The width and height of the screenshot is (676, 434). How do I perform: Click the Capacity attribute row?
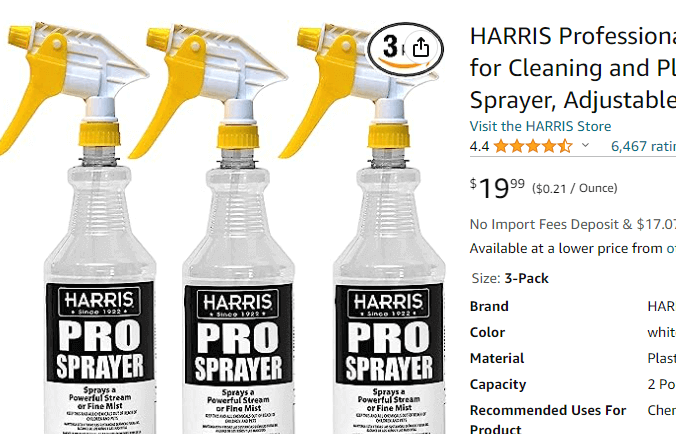pos(573,384)
